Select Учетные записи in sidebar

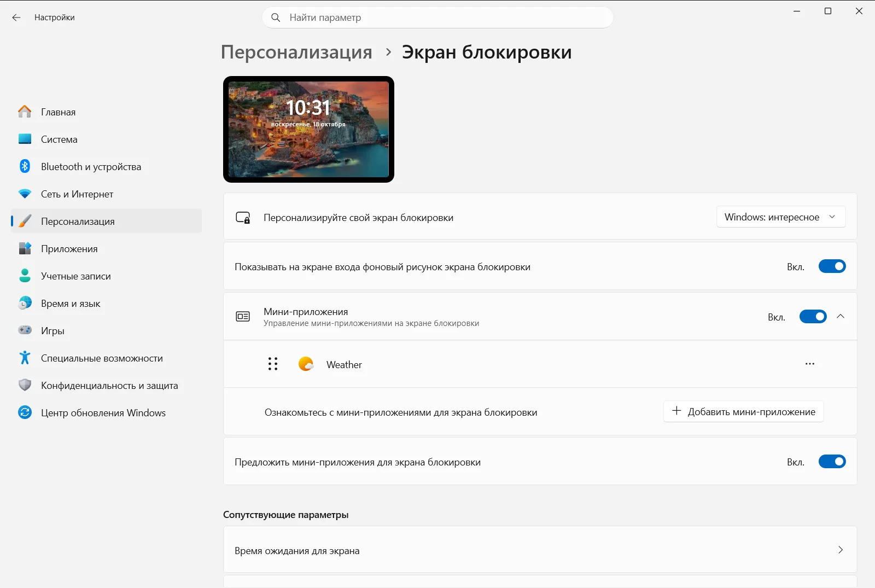pos(106,276)
